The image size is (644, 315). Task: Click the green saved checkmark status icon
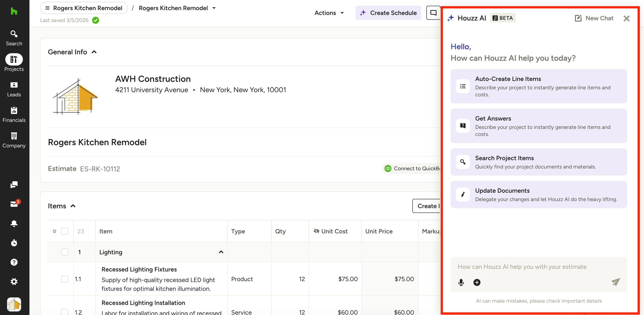tap(95, 20)
